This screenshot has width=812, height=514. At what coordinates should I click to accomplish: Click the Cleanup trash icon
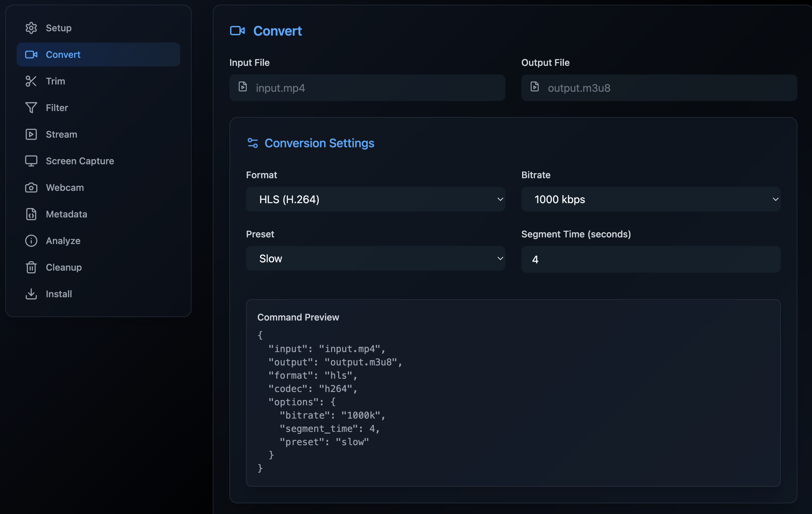point(31,267)
